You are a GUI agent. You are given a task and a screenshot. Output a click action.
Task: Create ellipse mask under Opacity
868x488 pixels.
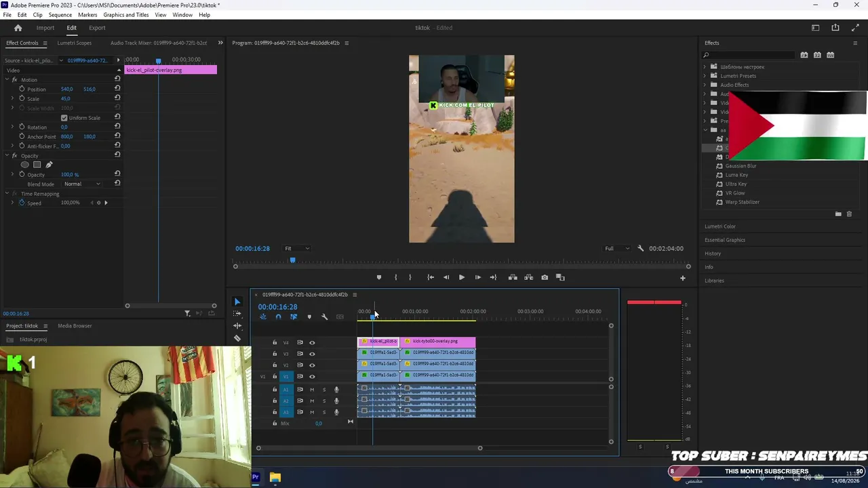(x=25, y=165)
